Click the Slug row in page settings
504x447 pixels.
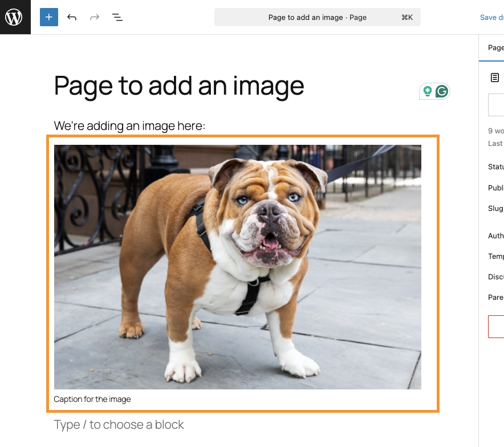point(496,208)
